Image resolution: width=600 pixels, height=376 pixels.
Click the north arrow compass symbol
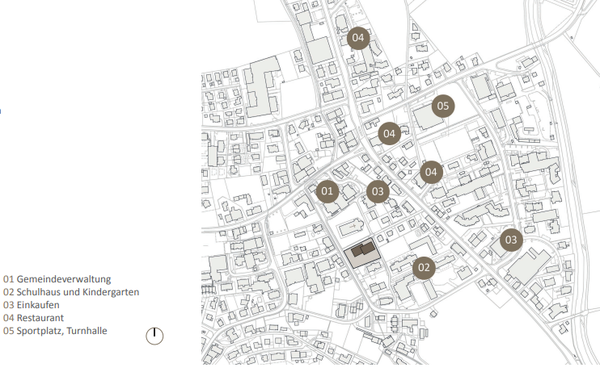coord(155,336)
